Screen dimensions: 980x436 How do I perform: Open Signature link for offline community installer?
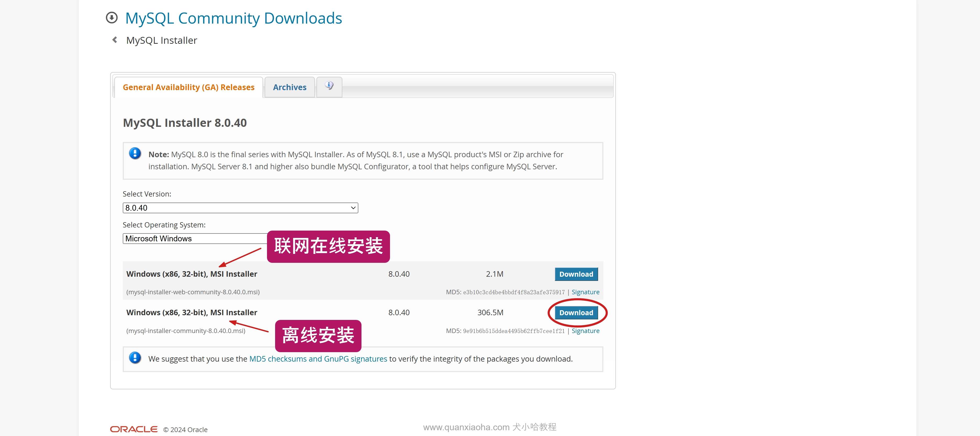point(585,331)
